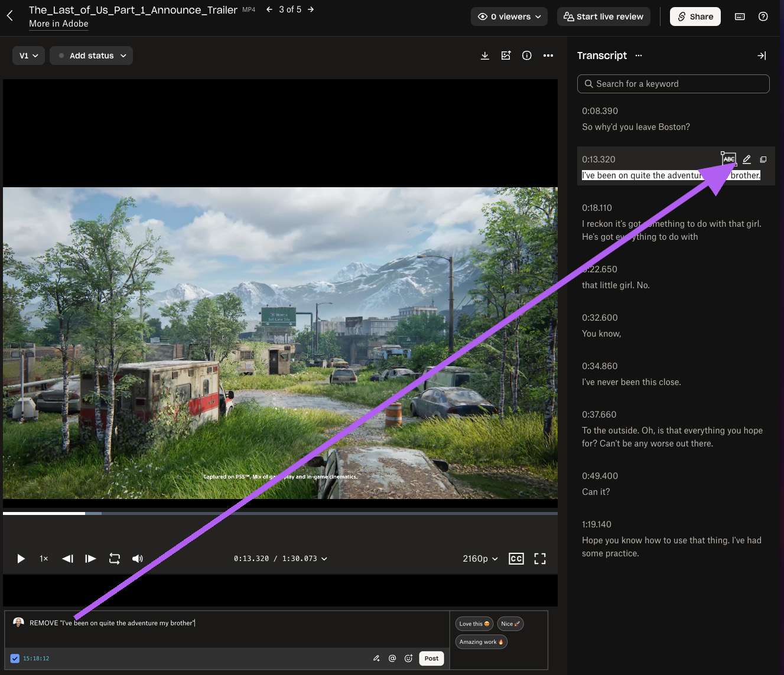
Task: Open the help question mark icon
Action: pyautogui.click(x=763, y=17)
